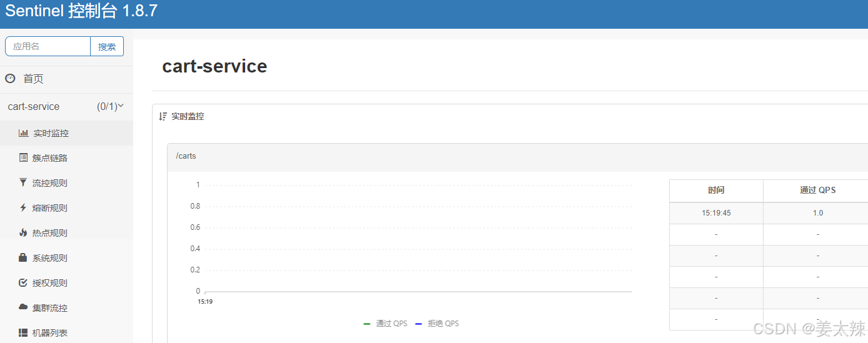Image resolution: width=868 pixels, height=343 pixels.
Task: Click the (0/1) machine count
Action: coord(107,106)
